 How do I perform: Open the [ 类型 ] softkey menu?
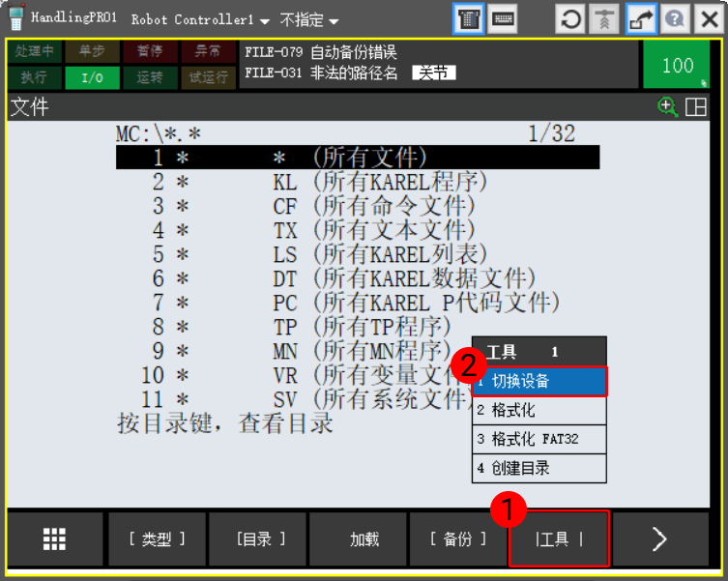coord(157,539)
